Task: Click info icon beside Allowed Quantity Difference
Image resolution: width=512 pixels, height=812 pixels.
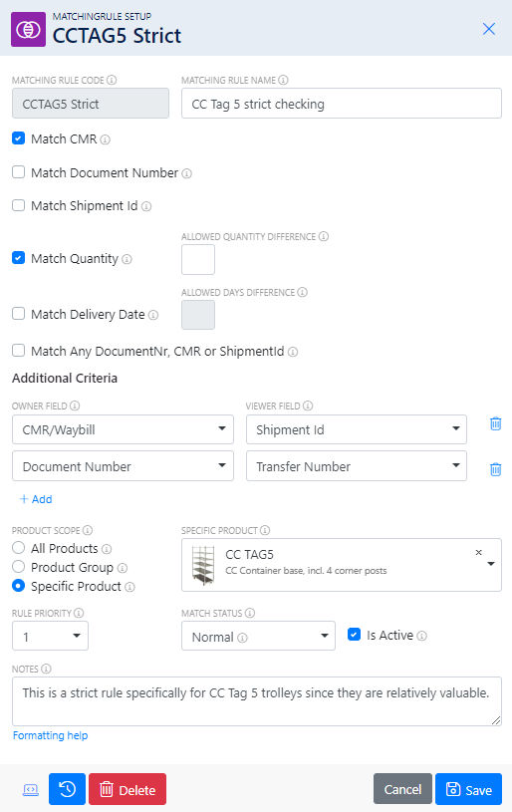Action: [x=324, y=236]
